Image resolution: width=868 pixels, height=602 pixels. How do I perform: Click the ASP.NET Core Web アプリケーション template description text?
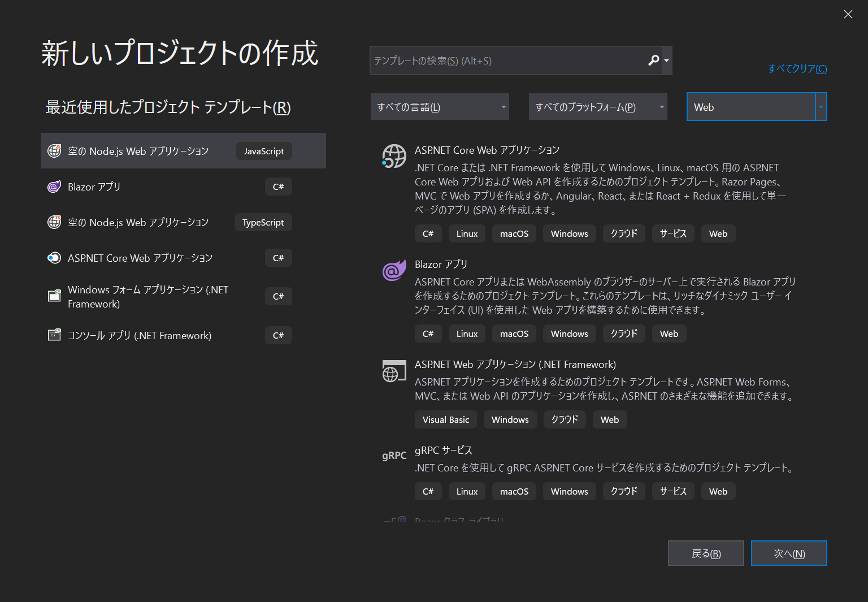click(x=600, y=189)
